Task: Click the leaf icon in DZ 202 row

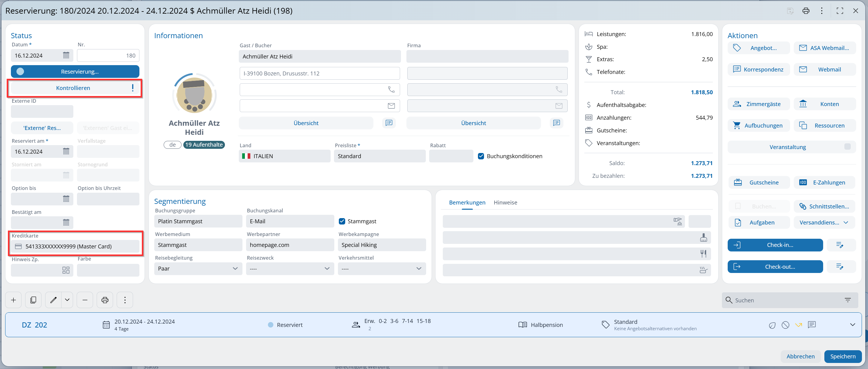Action: tap(772, 325)
